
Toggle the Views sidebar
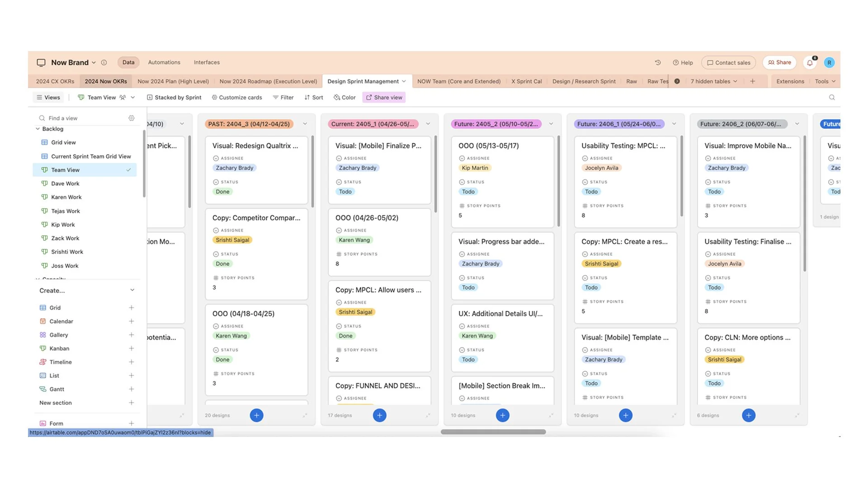[48, 97]
